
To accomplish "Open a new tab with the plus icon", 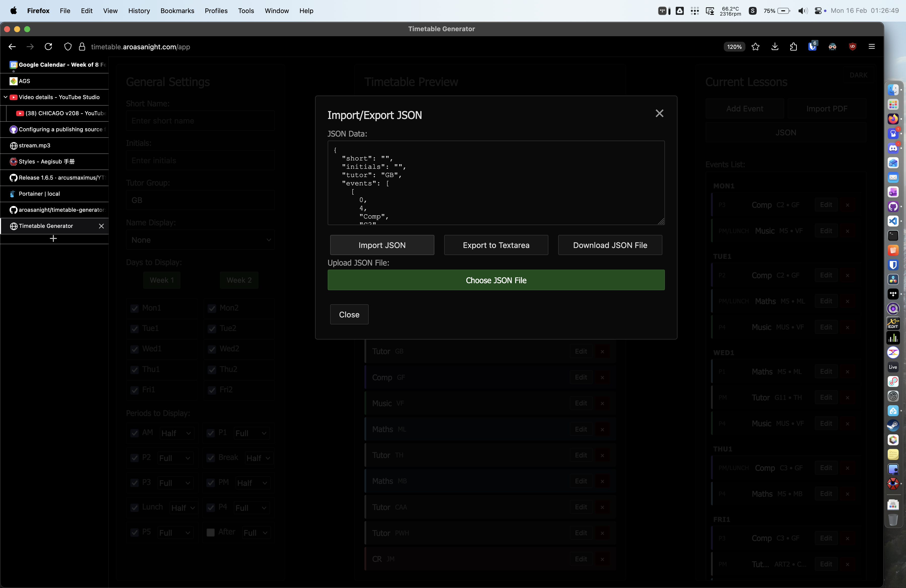I will [x=53, y=238].
